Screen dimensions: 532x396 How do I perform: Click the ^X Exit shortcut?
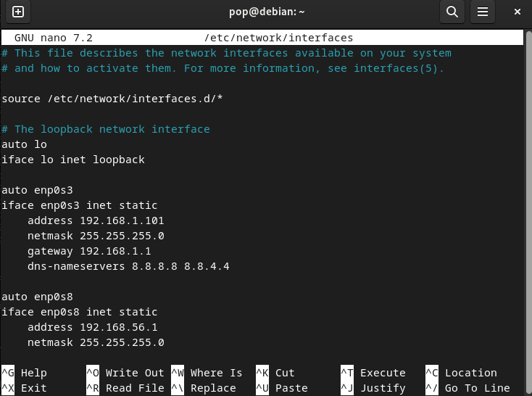(25, 388)
